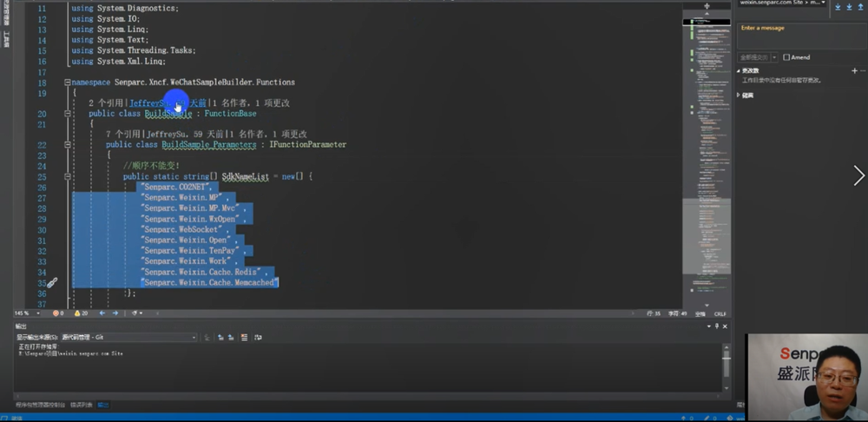The width and height of the screenshot is (868, 422).
Task: Click the yellow warning icon showing 20
Action: tap(77, 313)
